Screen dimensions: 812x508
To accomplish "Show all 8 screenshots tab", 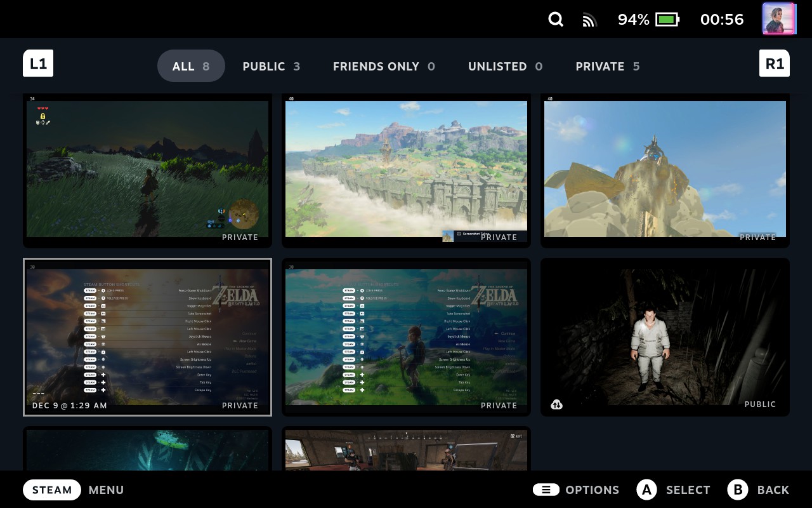I will click(x=191, y=66).
